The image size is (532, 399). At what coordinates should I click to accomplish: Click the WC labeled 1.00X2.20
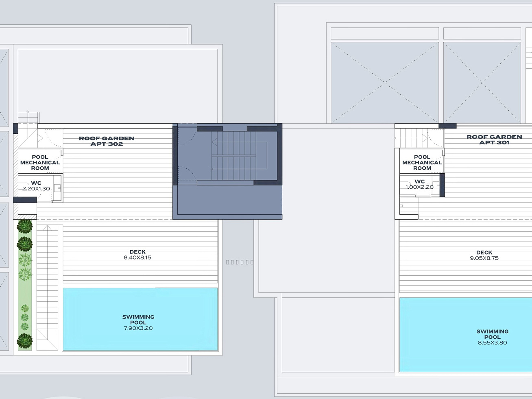point(419,184)
